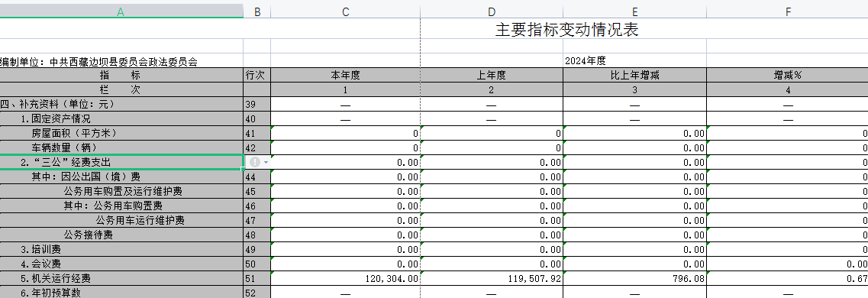Select the 四、补充资料（单位：元） row label
The image size is (868, 298).
pos(121,104)
